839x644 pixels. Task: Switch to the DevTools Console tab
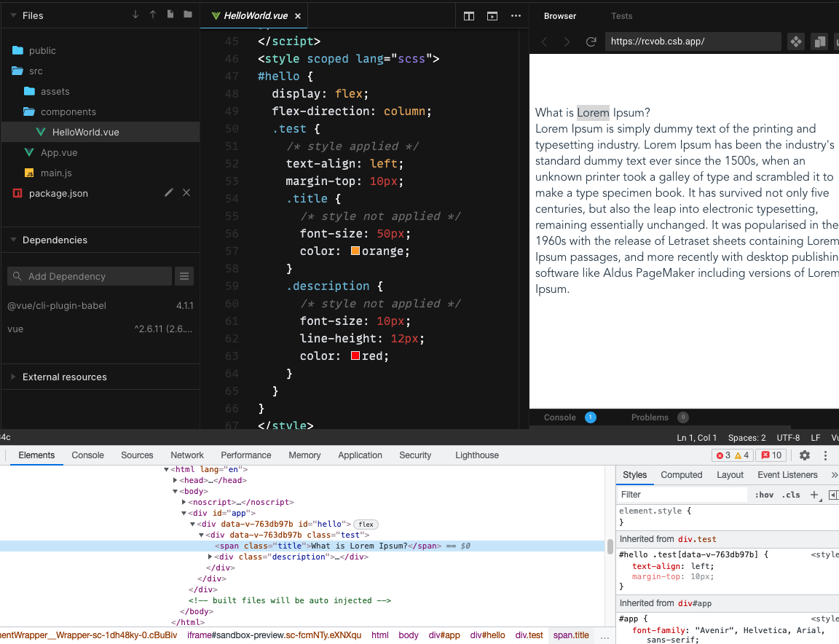(87, 455)
